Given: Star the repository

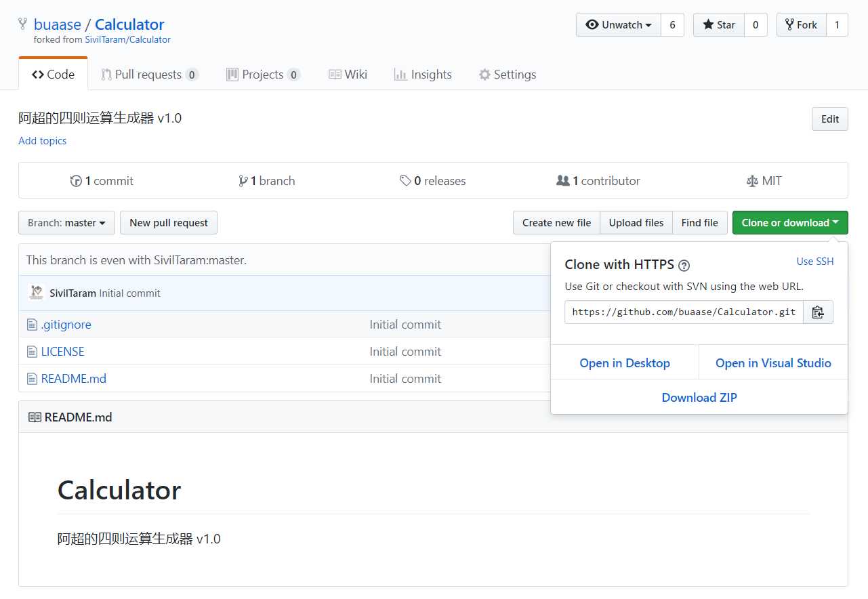Looking at the screenshot, I should 719,25.
